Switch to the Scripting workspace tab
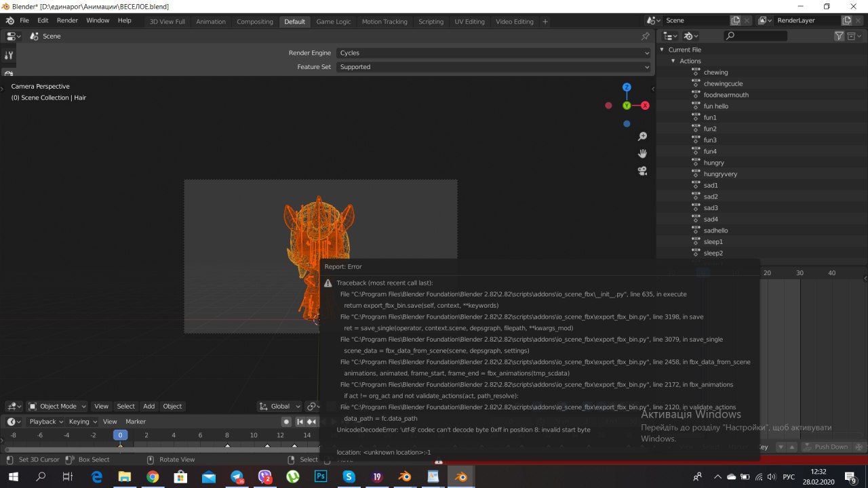This screenshot has height=488, width=868. click(x=431, y=22)
